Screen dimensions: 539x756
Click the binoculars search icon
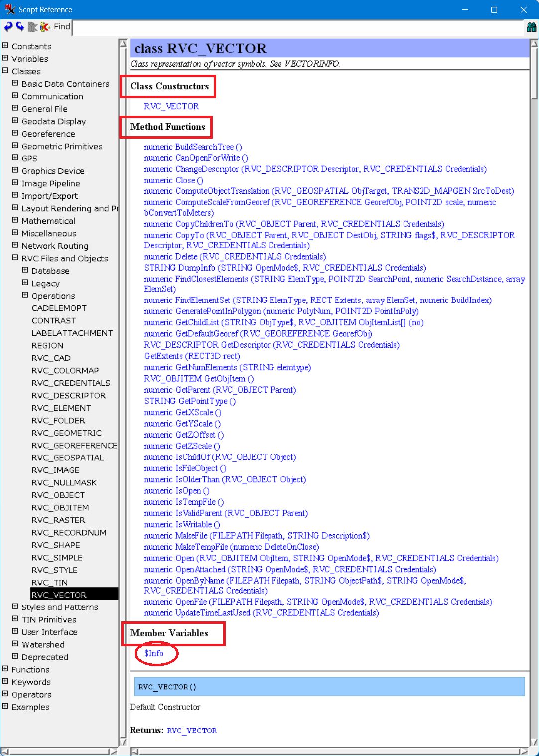531,27
